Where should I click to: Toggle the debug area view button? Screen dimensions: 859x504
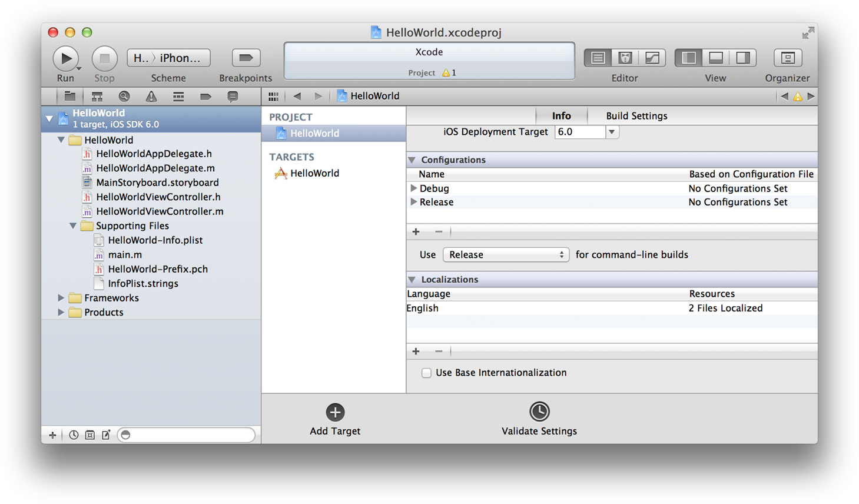pyautogui.click(x=716, y=58)
